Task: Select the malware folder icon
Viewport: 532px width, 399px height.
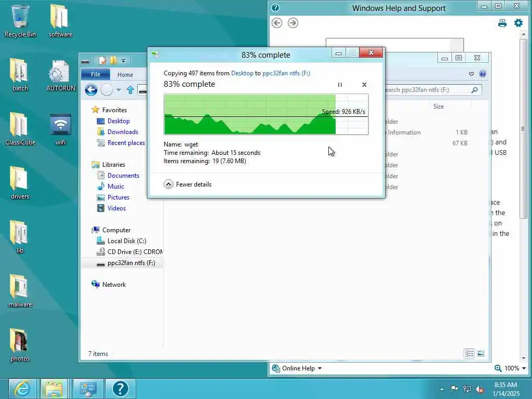Action: coord(20,291)
